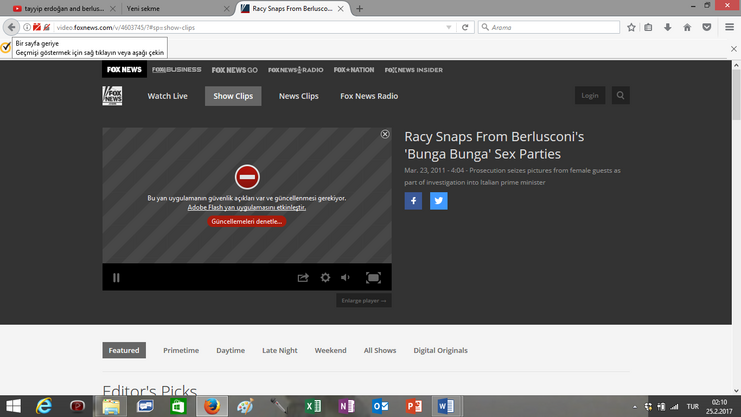The height and width of the screenshot is (417, 741).
Task: Open Fox News Go link
Action: click(x=234, y=70)
